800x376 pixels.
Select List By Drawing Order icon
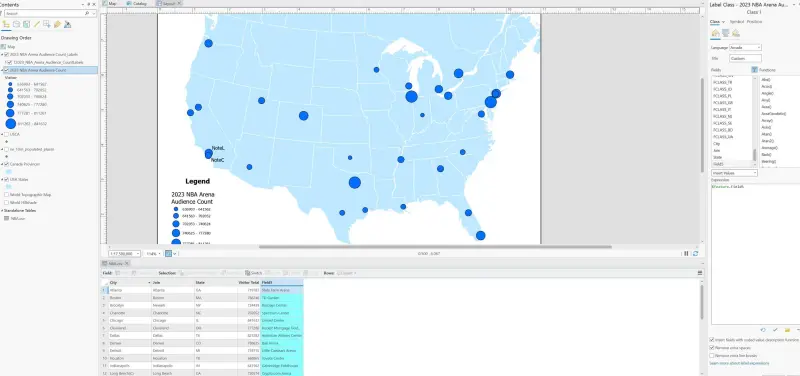click(7, 24)
